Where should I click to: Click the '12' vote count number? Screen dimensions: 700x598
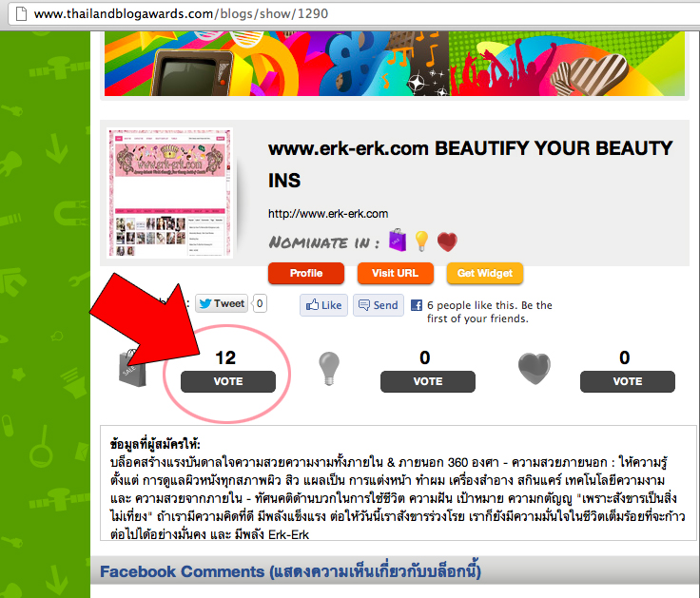(225, 357)
